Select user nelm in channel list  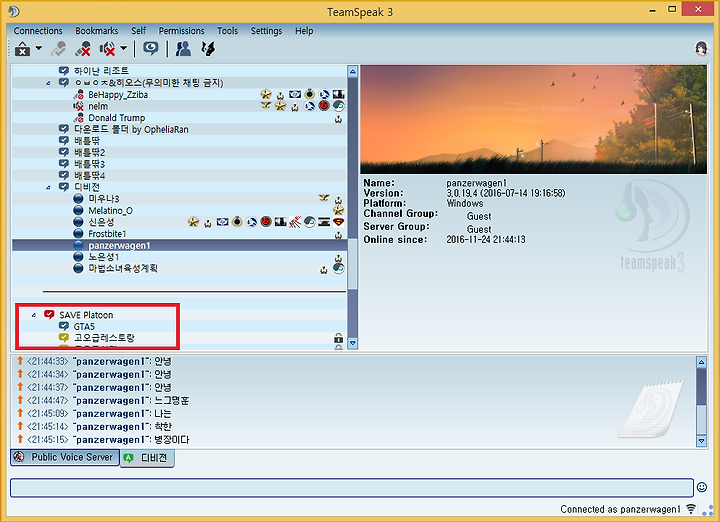[98, 106]
